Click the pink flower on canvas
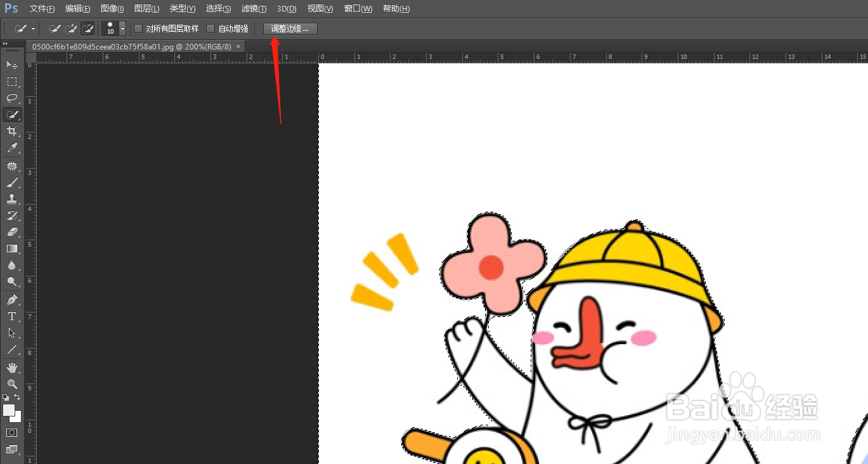Image resolution: width=868 pixels, height=464 pixels. (493, 266)
